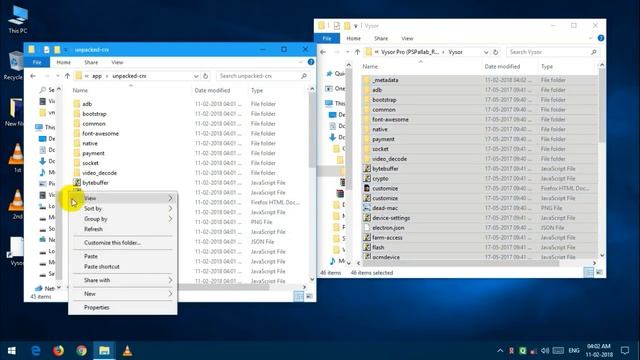The width and height of the screenshot is (640, 360).
Task: Choose Customize this folder in context menu
Action: (123, 242)
